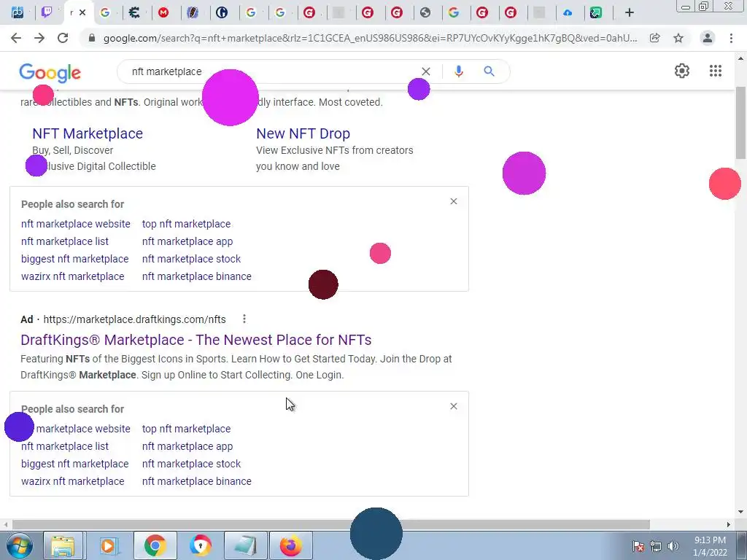The width and height of the screenshot is (747, 560).
Task: Open the volume control in the system tray
Action: point(673,546)
